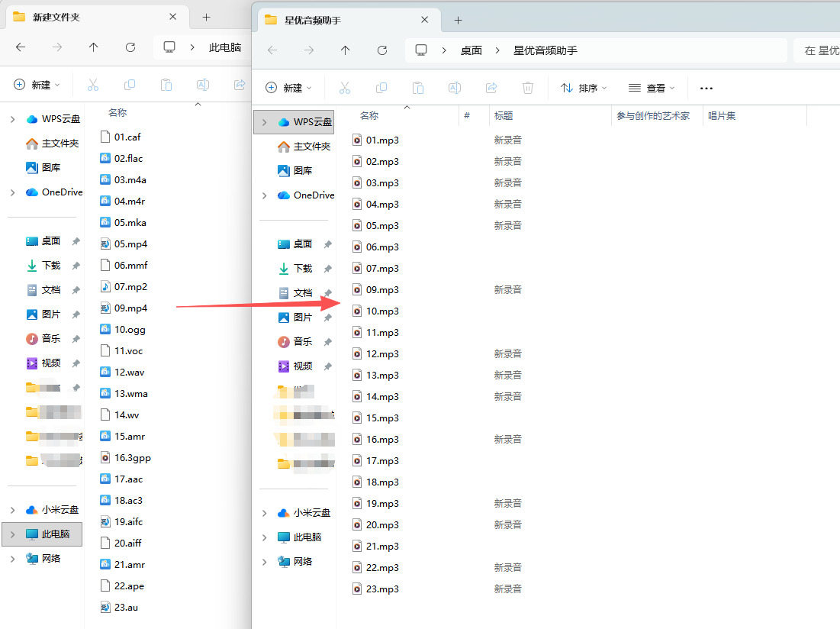Click Cut icon in 星优音频助手 window toolbar

(344, 88)
